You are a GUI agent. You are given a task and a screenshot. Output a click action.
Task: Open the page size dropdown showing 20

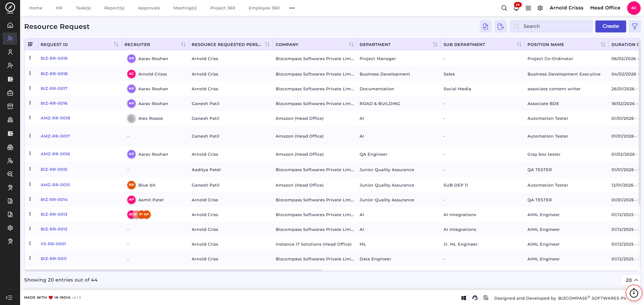tap(631, 280)
